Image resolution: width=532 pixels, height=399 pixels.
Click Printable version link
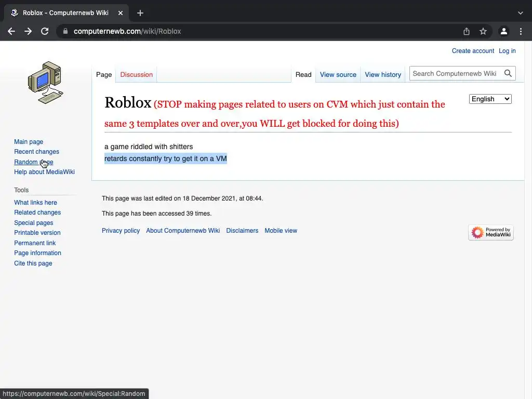[x=37, y=233]
